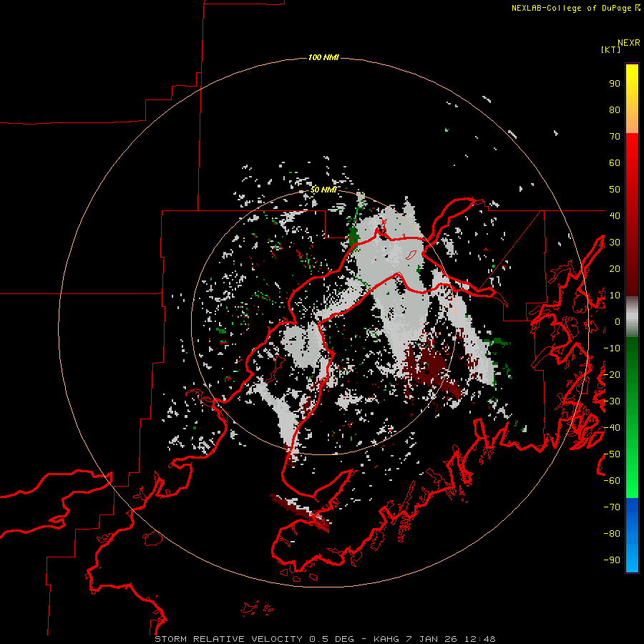Viewport: 644px width, 644px height.
Task: Click the KAHG station identifier in the caption
Action: point(386,639)
